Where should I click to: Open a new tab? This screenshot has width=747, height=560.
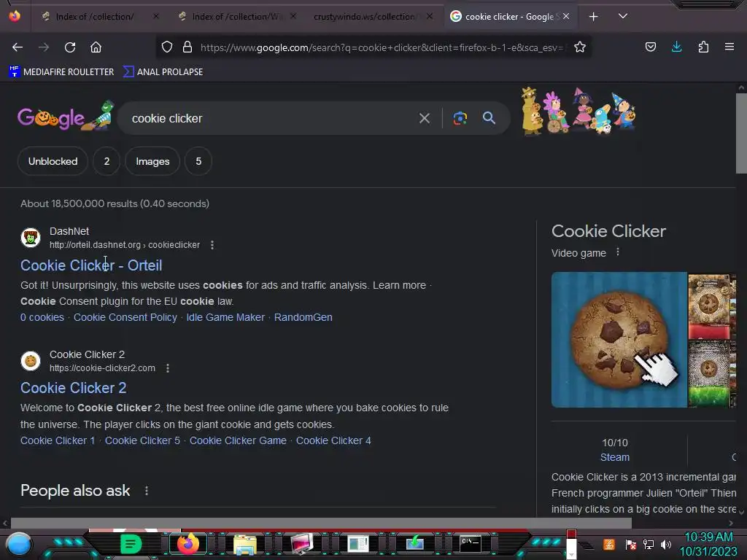pos(593,17)
